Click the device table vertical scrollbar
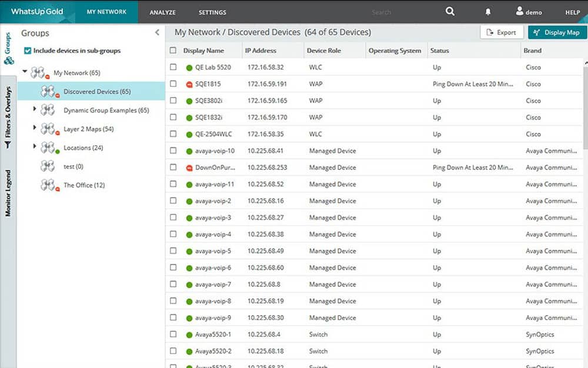Image resolution: width=588 pixels, height=368 pixels. [x=586, y=109]
